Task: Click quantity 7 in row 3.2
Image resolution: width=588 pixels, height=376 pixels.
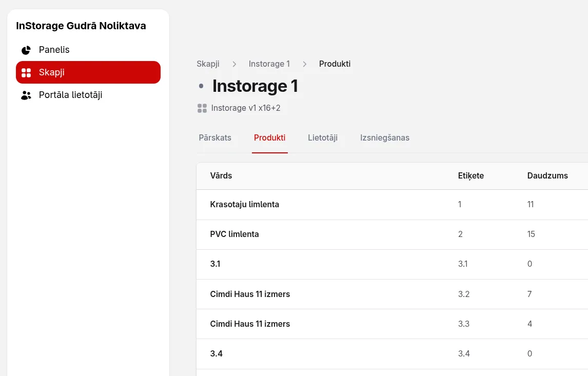Action: pos(530,294)
